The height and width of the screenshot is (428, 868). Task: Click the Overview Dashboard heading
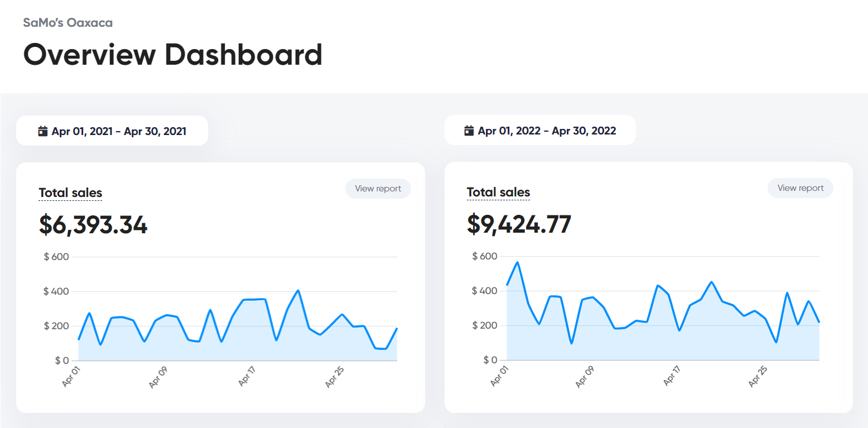(x=173, y=55)
